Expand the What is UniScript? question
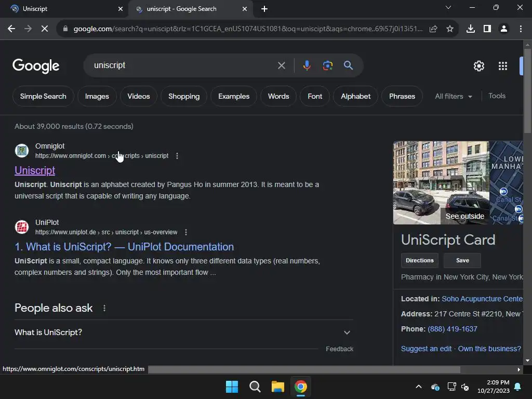Screen dimensions: 532x399 point(183,332)
